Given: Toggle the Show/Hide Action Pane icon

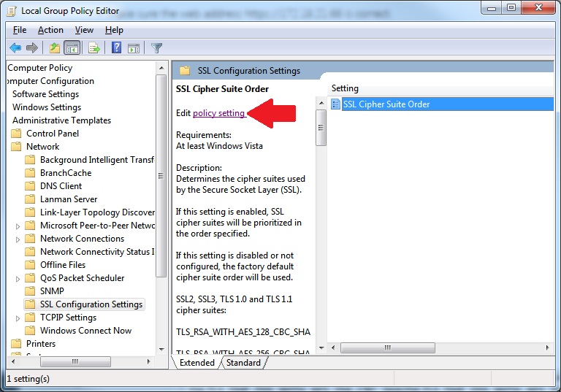Looking at the screenshot, I should pyautogui.click(x=134, y=48).
